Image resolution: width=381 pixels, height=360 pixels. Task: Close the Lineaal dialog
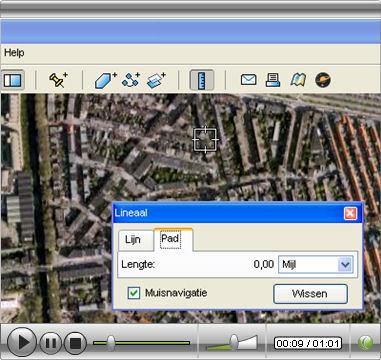click(350, 213)
